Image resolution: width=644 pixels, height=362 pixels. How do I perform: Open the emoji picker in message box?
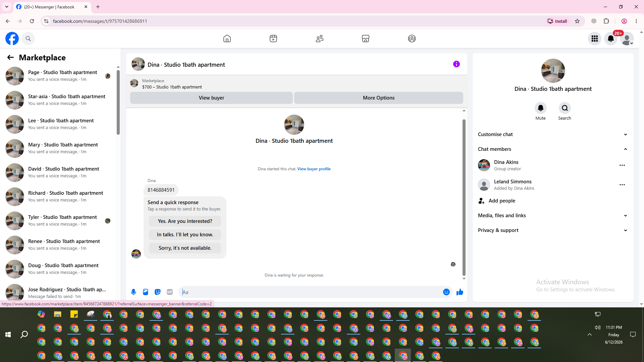(x=446, y=292)
